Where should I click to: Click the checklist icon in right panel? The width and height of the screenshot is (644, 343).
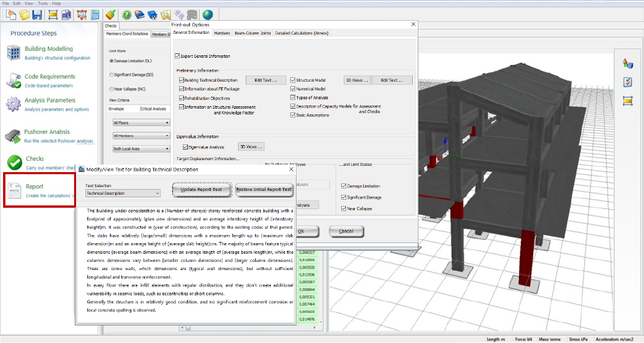(627, 82)
